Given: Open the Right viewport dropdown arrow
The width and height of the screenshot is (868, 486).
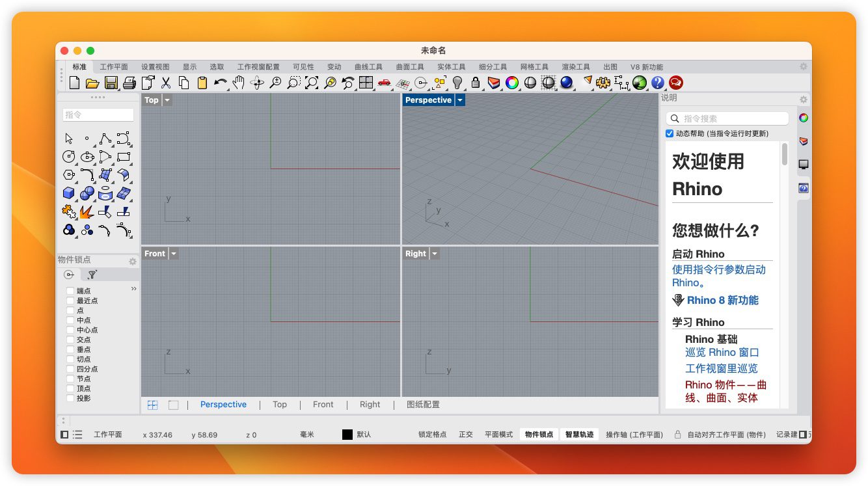Looking at the screenshot, I should coord(435,254).
